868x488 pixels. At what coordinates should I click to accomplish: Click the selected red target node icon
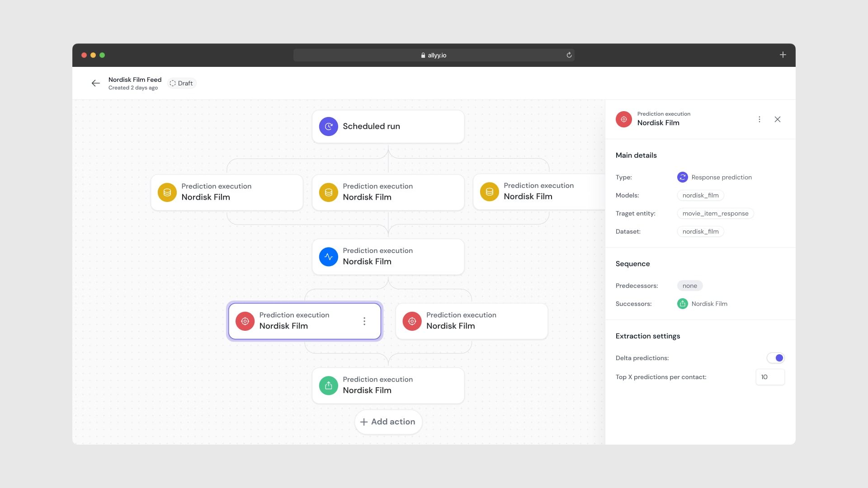pyautogui.click(x=245, y=320)
